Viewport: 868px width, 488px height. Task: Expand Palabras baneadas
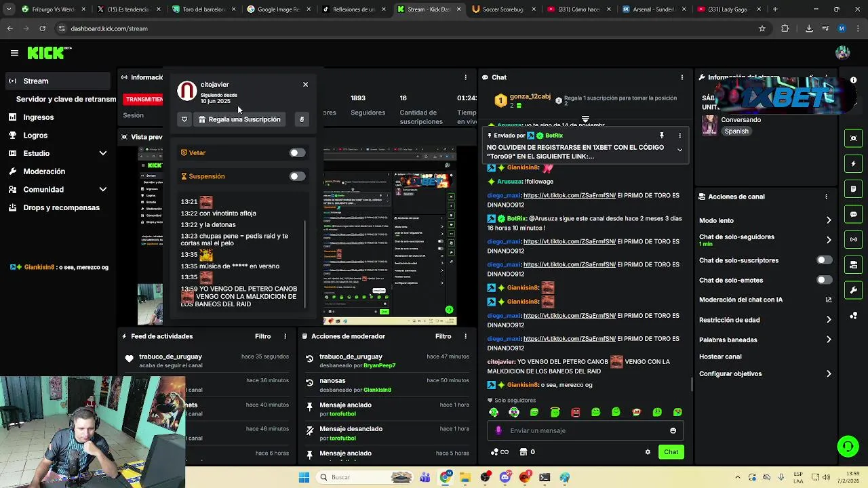[829, 340]
